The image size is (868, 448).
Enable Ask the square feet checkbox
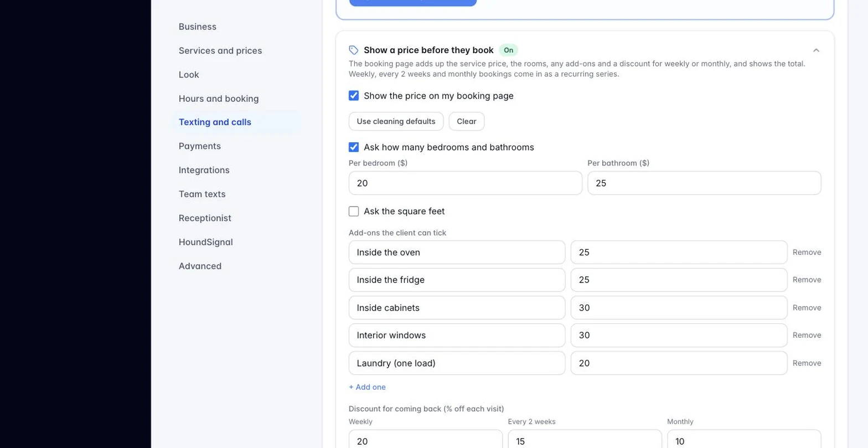pyautogui.click(x=354, y=212)
